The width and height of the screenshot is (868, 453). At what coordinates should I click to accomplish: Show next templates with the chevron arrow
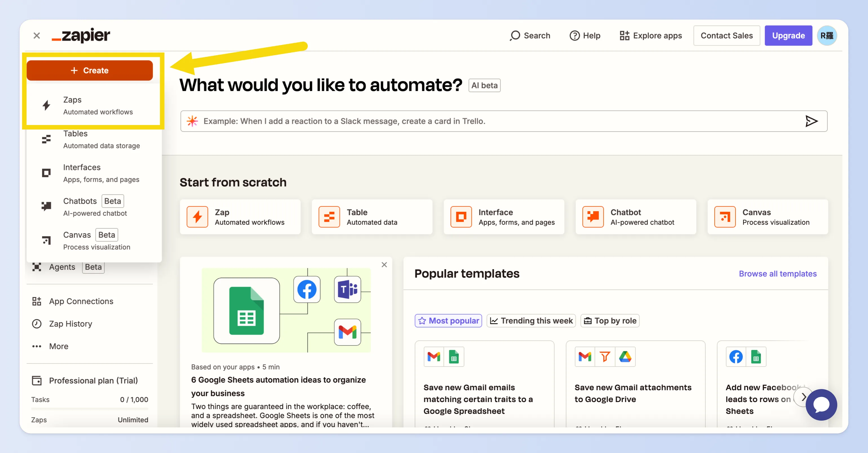click(x=803, y=397)
